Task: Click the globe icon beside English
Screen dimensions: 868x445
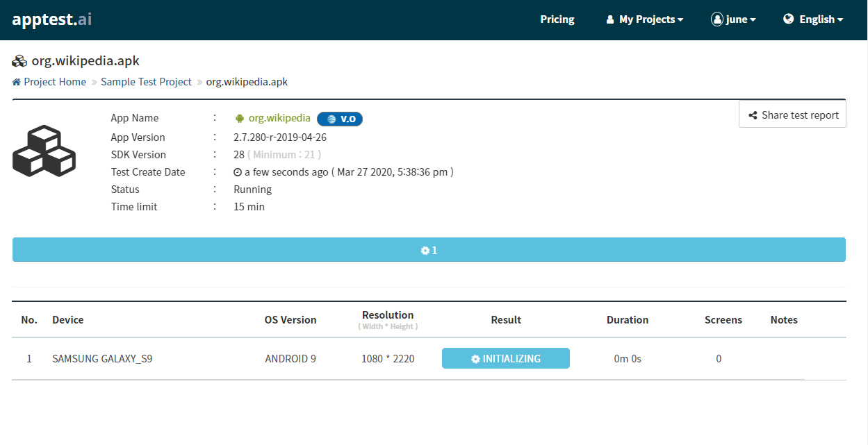Action: tap(789, 19)
